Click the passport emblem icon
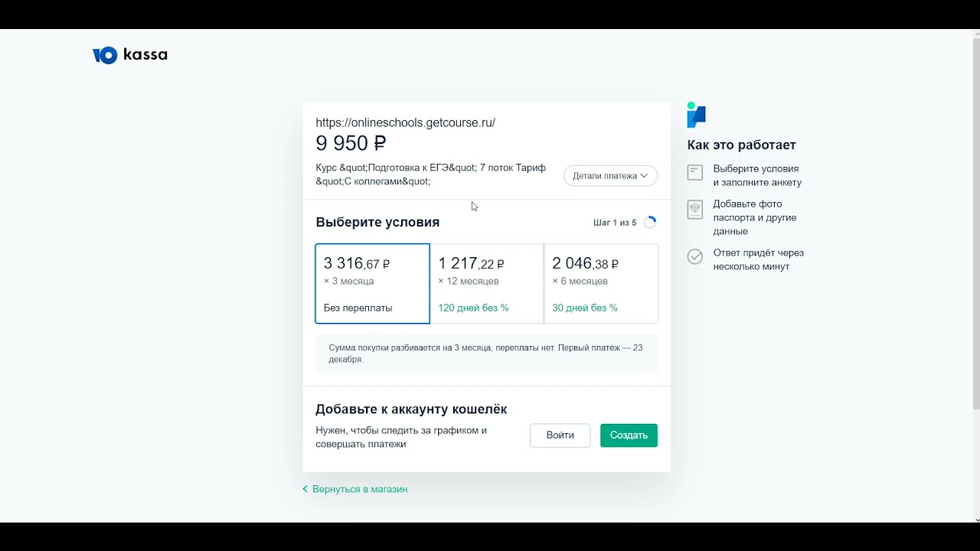Viewport: 980px width, 551px height. pyautogui.click(x=694, y=210)
